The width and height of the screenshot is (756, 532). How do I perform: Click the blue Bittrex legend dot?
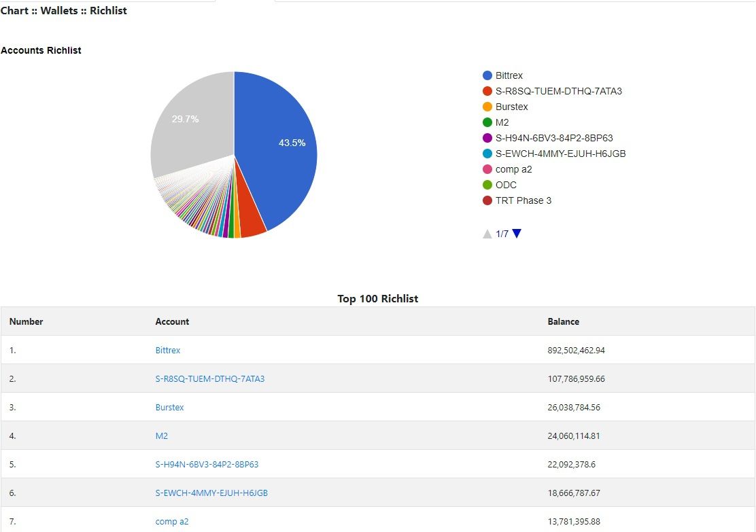pos(487,75)
